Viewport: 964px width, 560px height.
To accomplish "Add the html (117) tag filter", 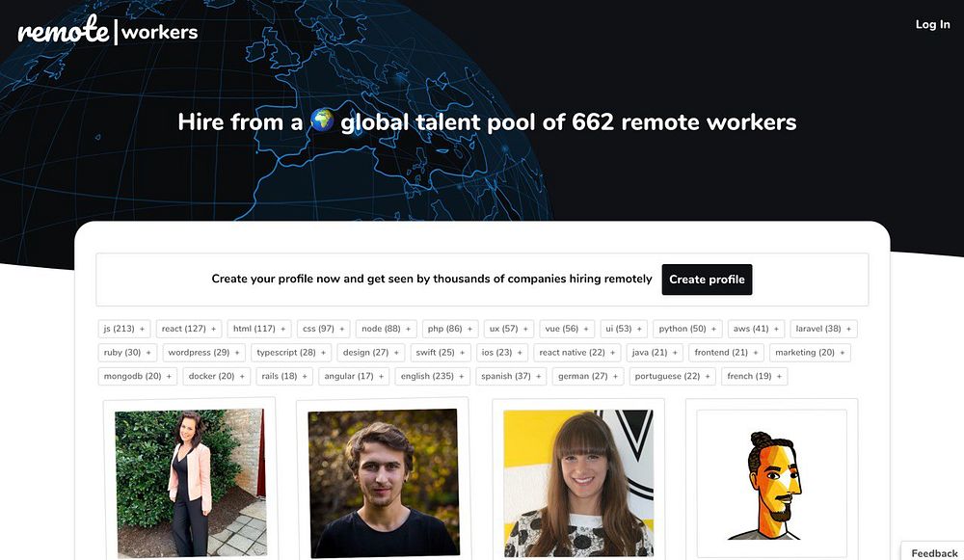I will coord(258,329).
